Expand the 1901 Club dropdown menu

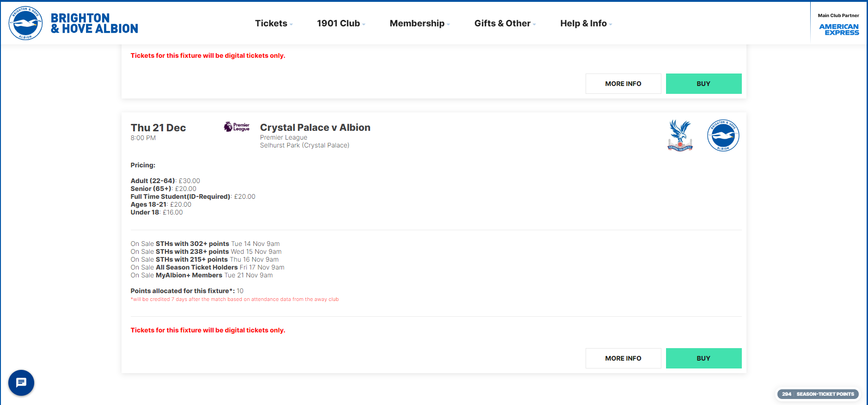pos(341,24)
